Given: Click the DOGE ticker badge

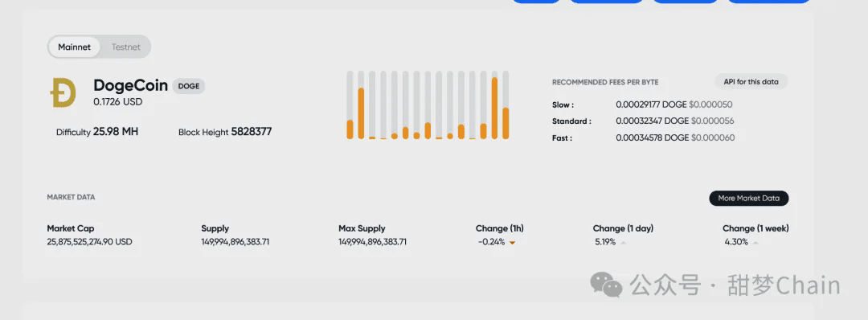Looking at the screenshot, I should [189, 86].
